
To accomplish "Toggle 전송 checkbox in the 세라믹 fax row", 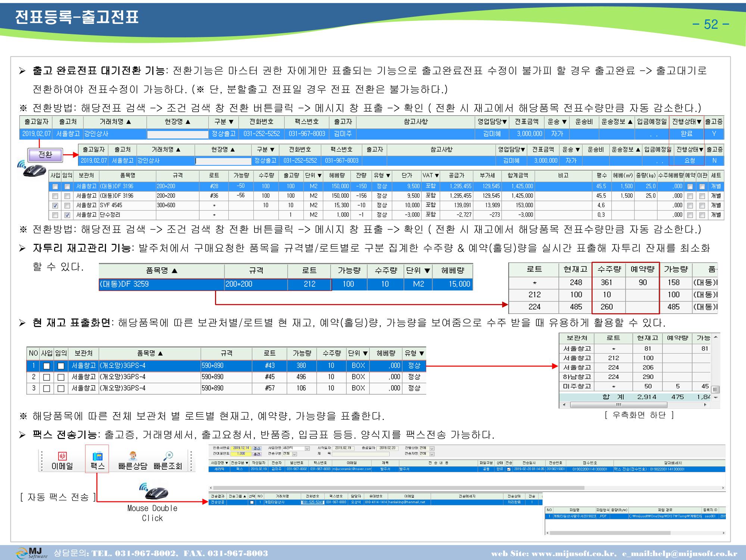I will 509,469.
